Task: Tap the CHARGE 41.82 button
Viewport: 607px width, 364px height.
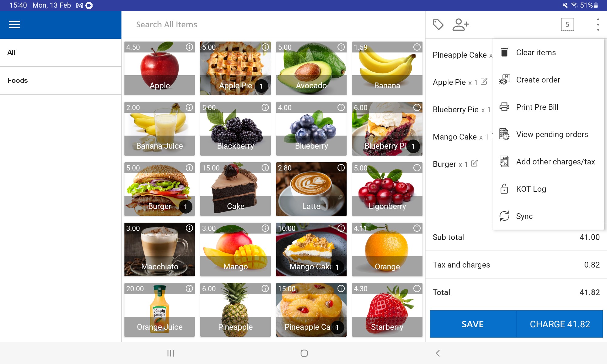Action: click(x=560, y=324)
